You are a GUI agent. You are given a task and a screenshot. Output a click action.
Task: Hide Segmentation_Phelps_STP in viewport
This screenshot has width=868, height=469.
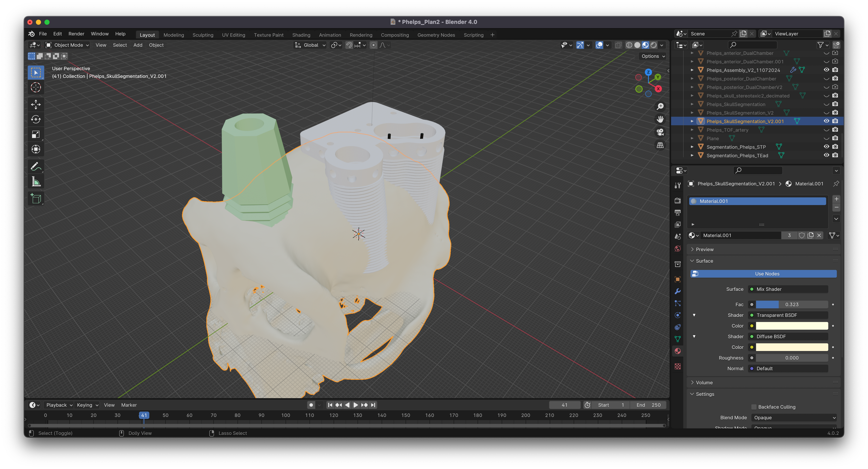tap(826, 147)
